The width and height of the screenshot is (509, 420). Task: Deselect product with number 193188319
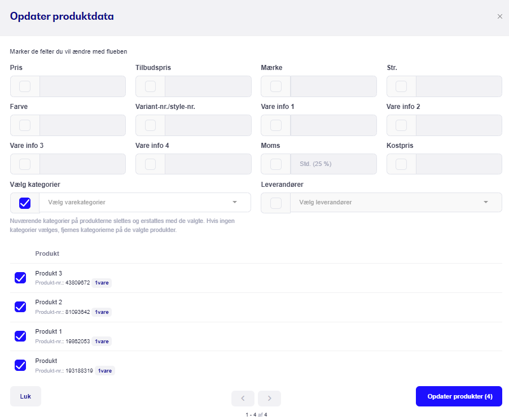click(x=20, y=365)
